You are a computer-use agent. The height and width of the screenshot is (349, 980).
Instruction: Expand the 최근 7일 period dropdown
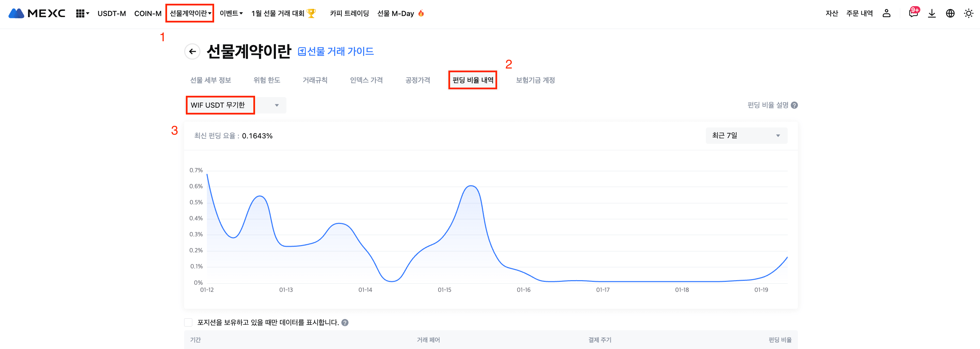click(746, 136)
